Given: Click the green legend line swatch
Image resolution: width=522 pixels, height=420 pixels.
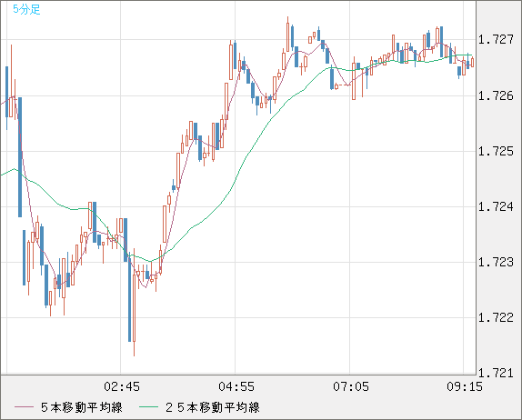Looking at the screenshot, I should pyautogui.click(x=148, y=407).
